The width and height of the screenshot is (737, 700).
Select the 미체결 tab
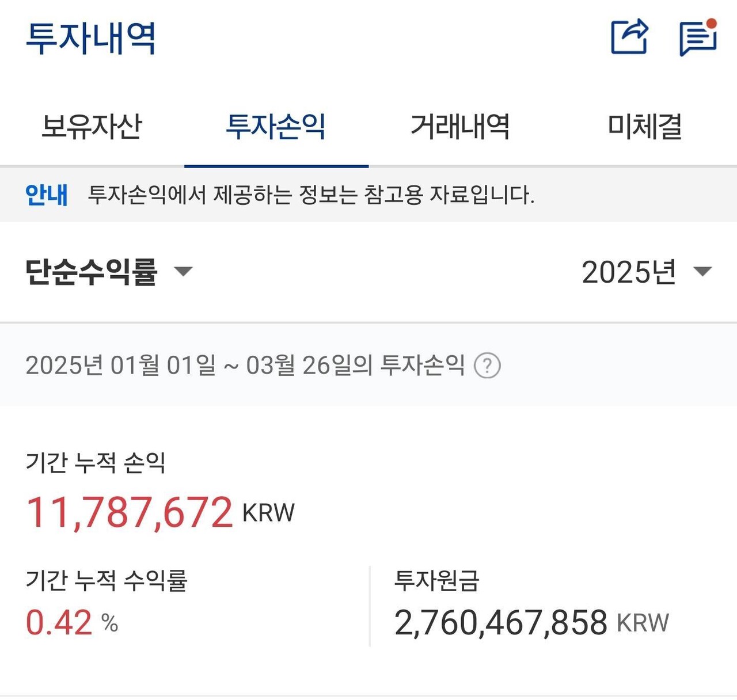pos(645,128)
